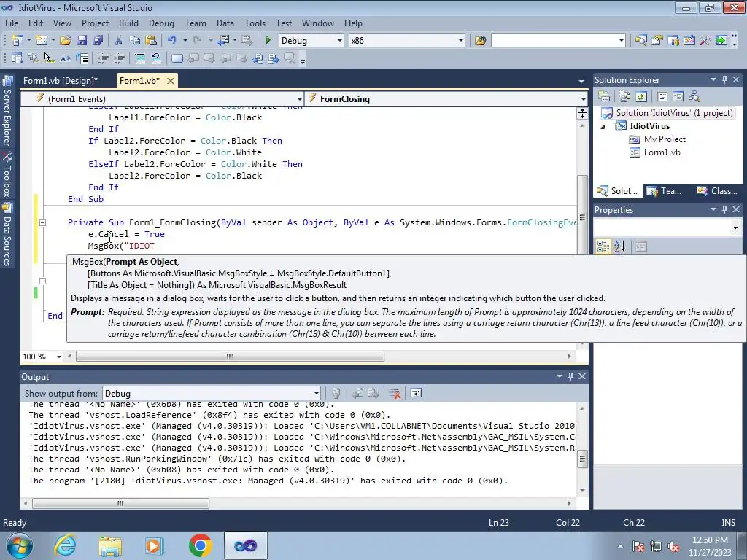
Task: Select My Project in Solution Explorer
Action: click(664, 139)
